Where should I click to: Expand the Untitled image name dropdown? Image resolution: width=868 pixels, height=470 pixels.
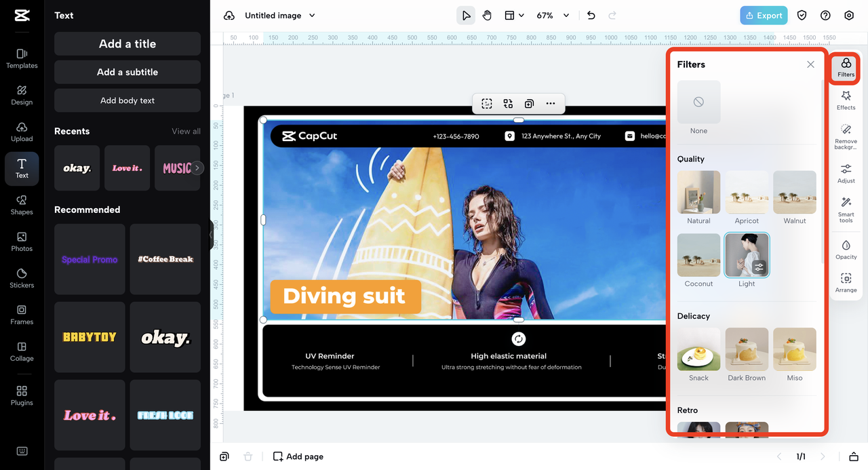pos(312,16)
